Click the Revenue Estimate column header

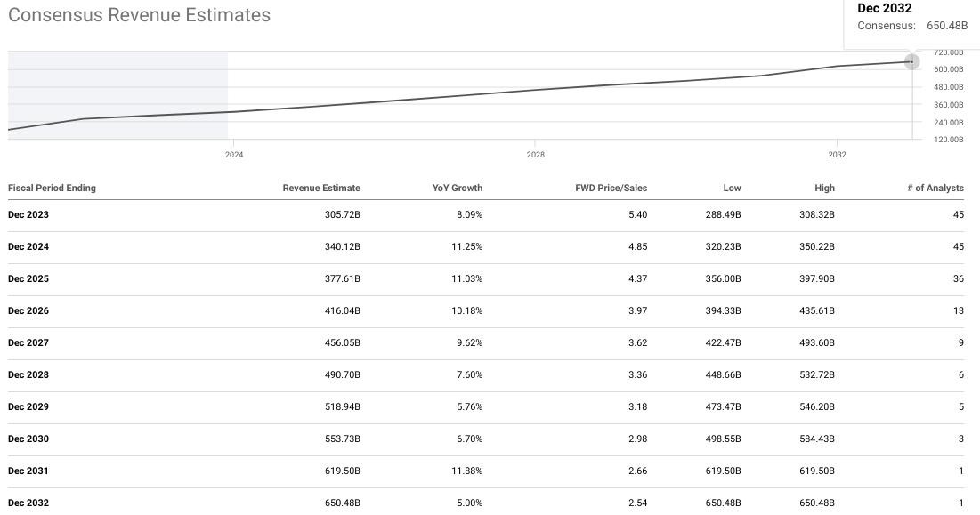(321, 189)
